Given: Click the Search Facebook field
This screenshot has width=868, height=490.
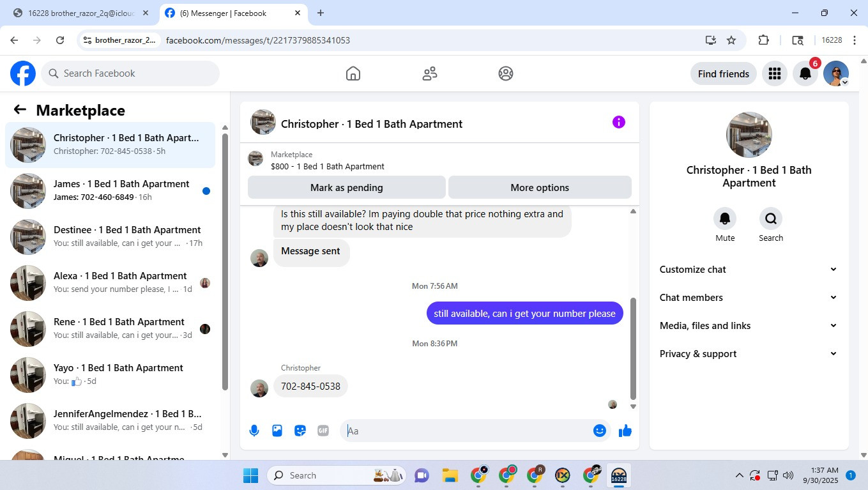Looking at the screenshot, I should 130,73.
